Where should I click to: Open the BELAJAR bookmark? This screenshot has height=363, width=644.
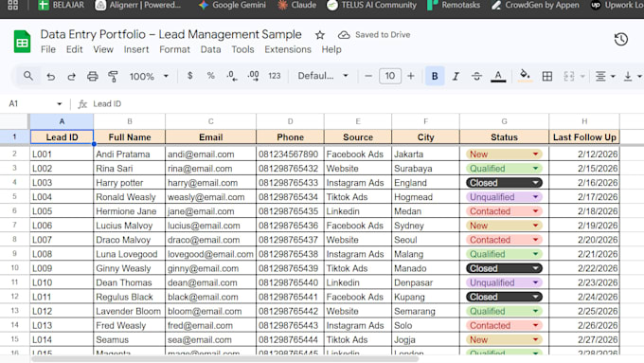[x=61, y=6]
